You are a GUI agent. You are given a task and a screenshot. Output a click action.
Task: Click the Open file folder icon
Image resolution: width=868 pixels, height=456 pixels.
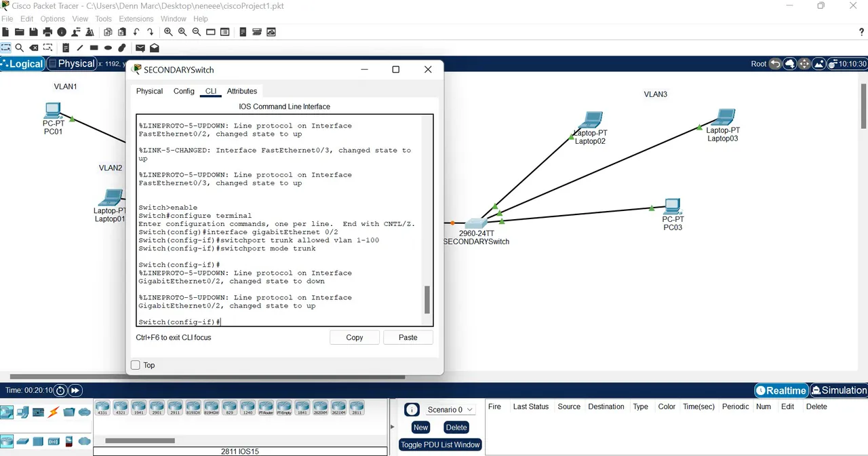pyautogui.click(x=20, y=32)
